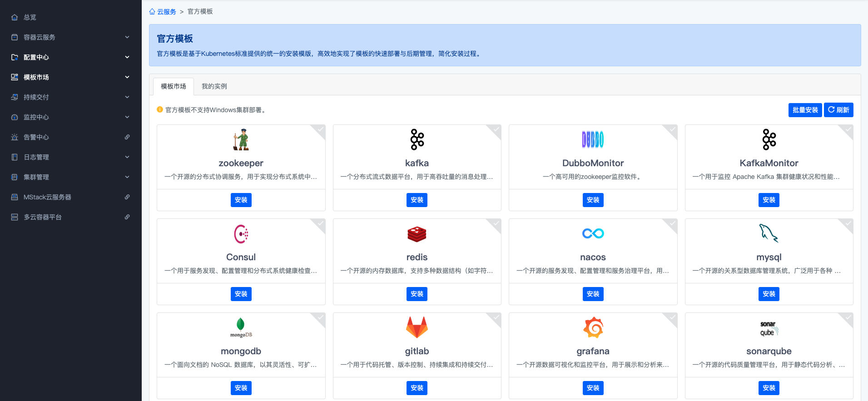Open the 云服务 breadcrumb link

(167, 12)
